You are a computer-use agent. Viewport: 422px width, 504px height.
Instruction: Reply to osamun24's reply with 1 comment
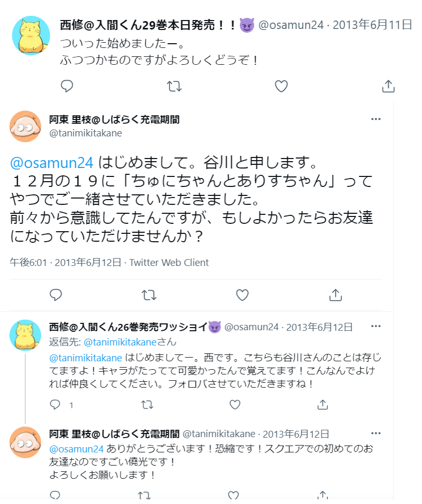[x=56, y=404]
